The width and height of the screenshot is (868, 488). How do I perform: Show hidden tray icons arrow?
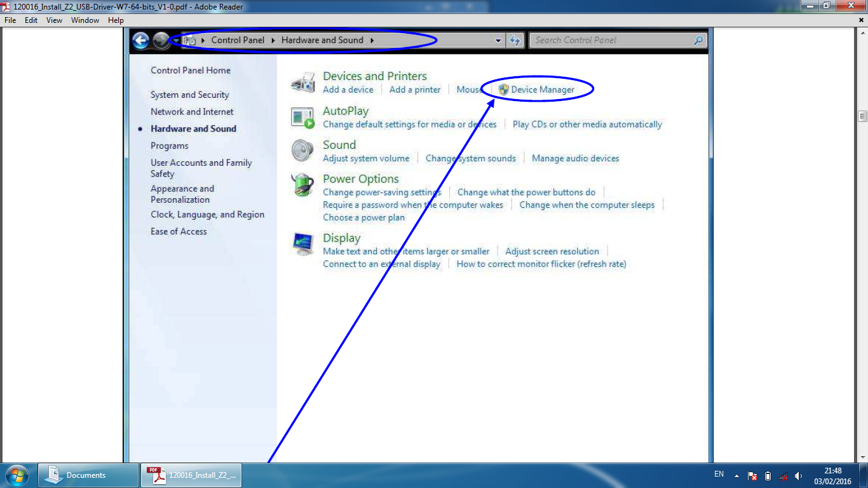point(736,476)
